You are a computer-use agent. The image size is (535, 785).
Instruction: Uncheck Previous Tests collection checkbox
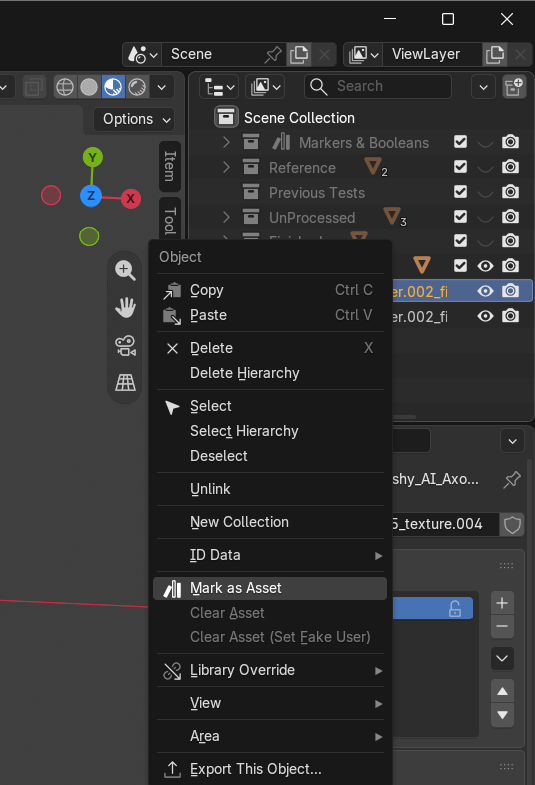click(x=460, y=192)
